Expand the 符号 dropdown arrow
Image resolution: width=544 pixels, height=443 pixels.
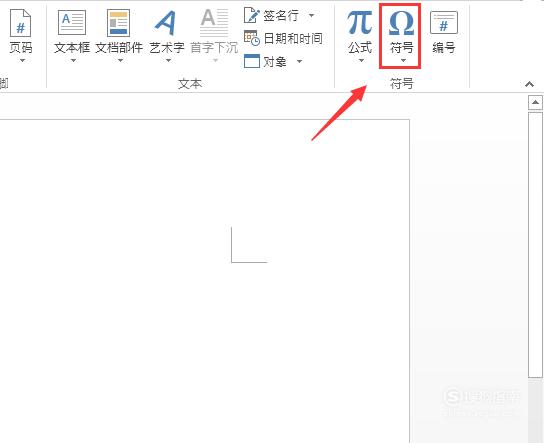(403, 61)
